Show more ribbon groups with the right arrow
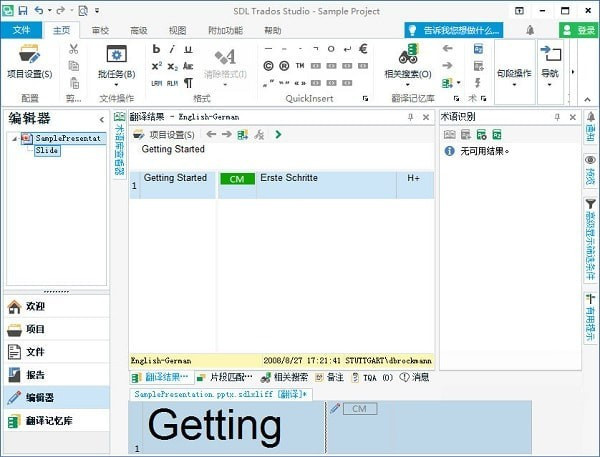The image size is (600, 457). tap(573, 72)
